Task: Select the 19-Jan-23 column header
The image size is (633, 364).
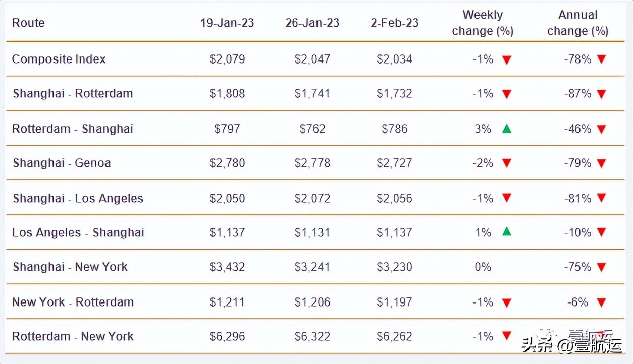Action: coord(227,23)
